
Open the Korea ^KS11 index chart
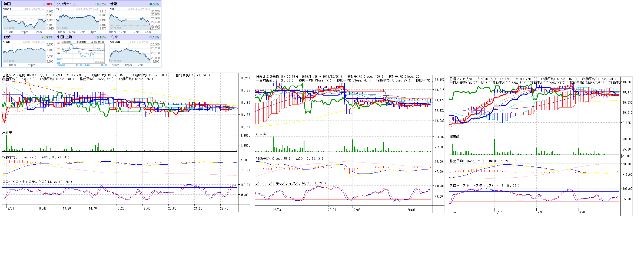pos(24,20)
